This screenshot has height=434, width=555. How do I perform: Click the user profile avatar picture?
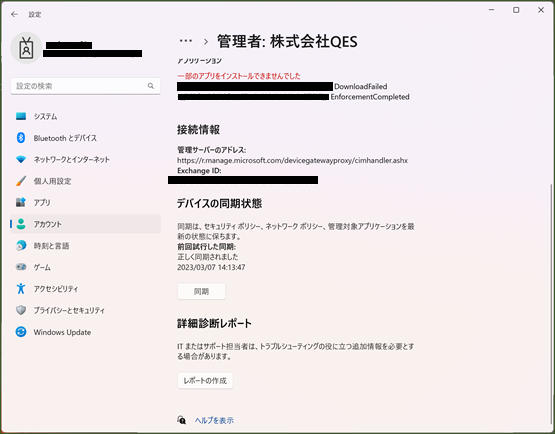(x=26, y=48)
